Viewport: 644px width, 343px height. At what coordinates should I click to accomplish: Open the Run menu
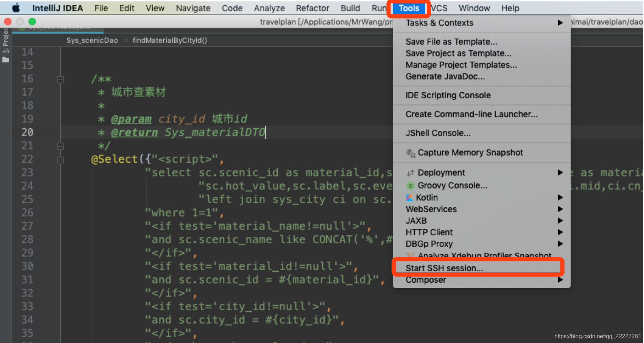(379, 8)
